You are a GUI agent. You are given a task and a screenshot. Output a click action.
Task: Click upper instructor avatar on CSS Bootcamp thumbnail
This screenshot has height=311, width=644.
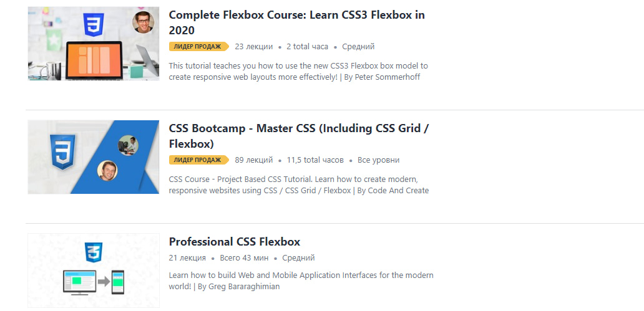click(128, 145)
